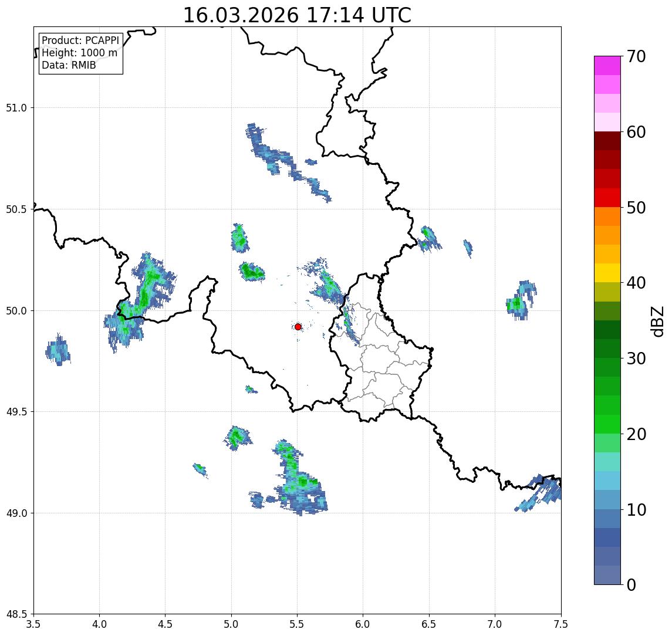Click the blue 10 dBZ colorbar segment
Screen dimensions: 672x636
pos(607,518)
